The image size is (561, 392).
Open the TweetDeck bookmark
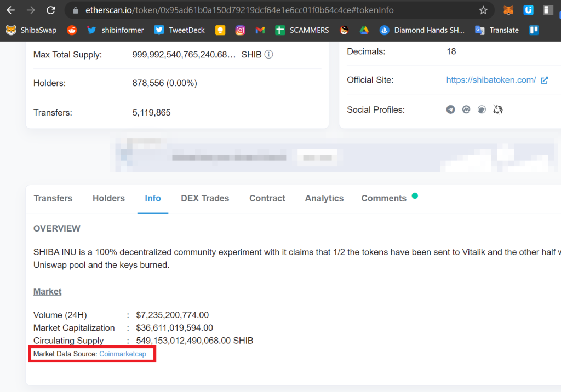(x=179, y=30)
